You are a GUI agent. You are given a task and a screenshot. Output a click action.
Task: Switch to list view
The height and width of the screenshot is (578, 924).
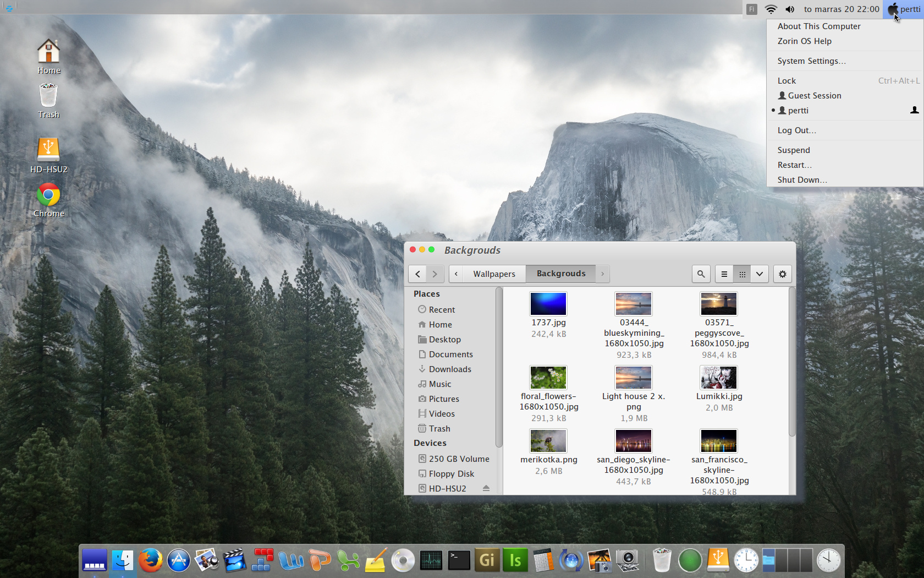[x=724, y=274]
